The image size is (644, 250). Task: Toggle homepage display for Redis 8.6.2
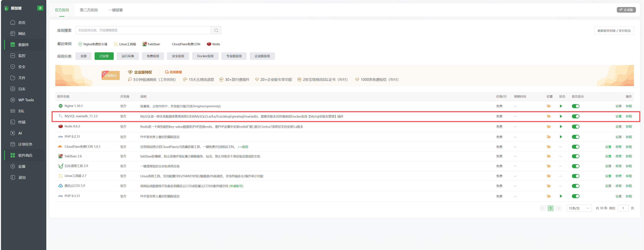pos(576,126)
